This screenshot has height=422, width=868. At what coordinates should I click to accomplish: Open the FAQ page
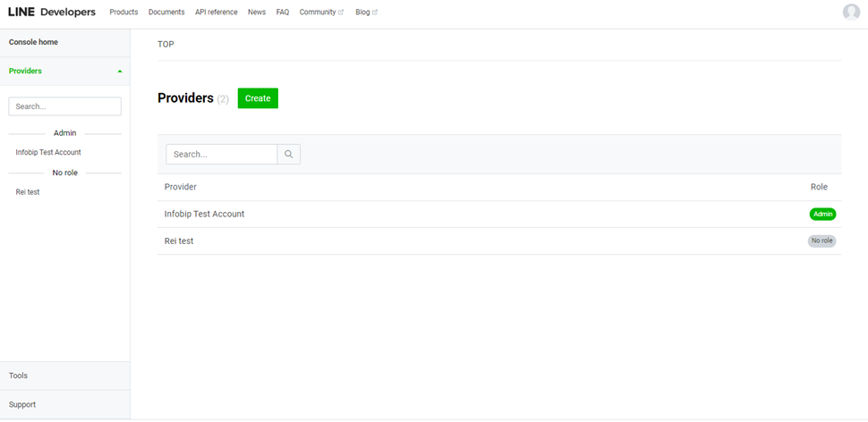(283, 13)
